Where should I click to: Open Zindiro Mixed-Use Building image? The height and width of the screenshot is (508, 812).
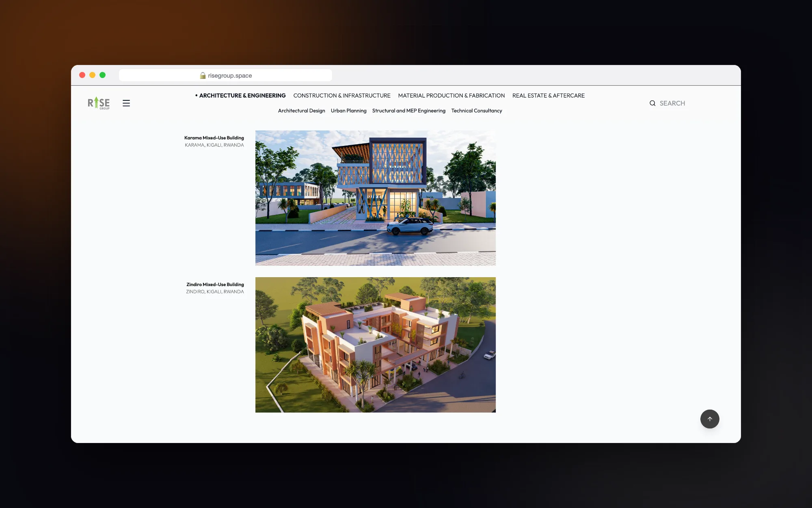tap(376, 345)
